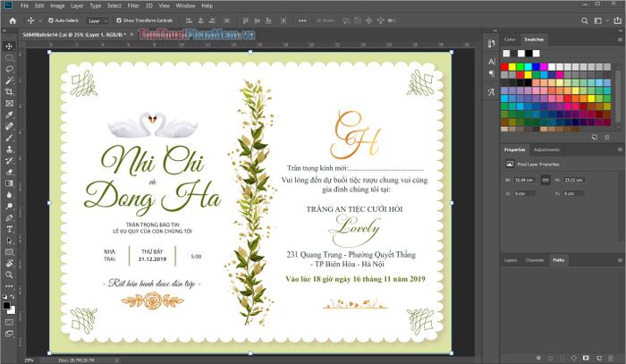Select the Pen tool
The image size is (626, 364).
pyautogui.click(x=8, y=217)
